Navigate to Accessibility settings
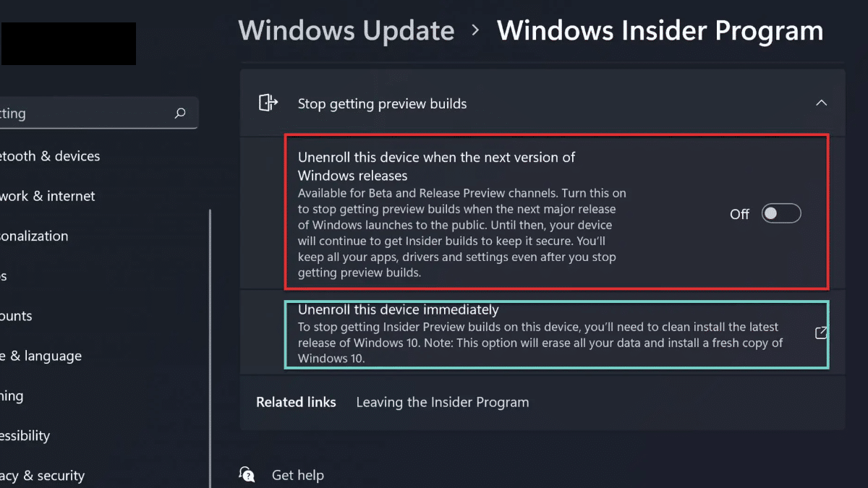The image size is (868, 488). click(x=25, y=435)
